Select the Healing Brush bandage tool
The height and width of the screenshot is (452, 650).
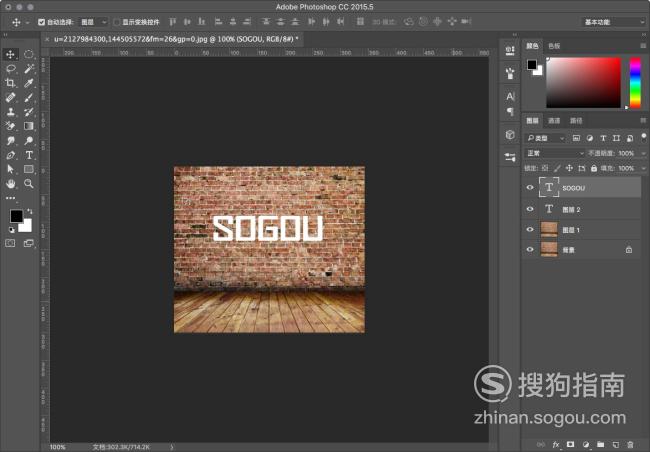[10, 97]
